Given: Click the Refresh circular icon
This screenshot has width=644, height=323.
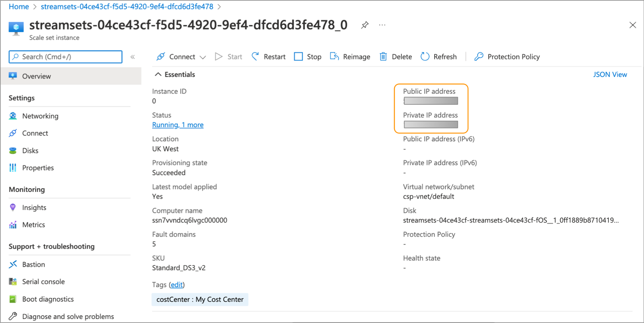Looking at the screenshot, I should pyautogui.click(x=425, y=57).
